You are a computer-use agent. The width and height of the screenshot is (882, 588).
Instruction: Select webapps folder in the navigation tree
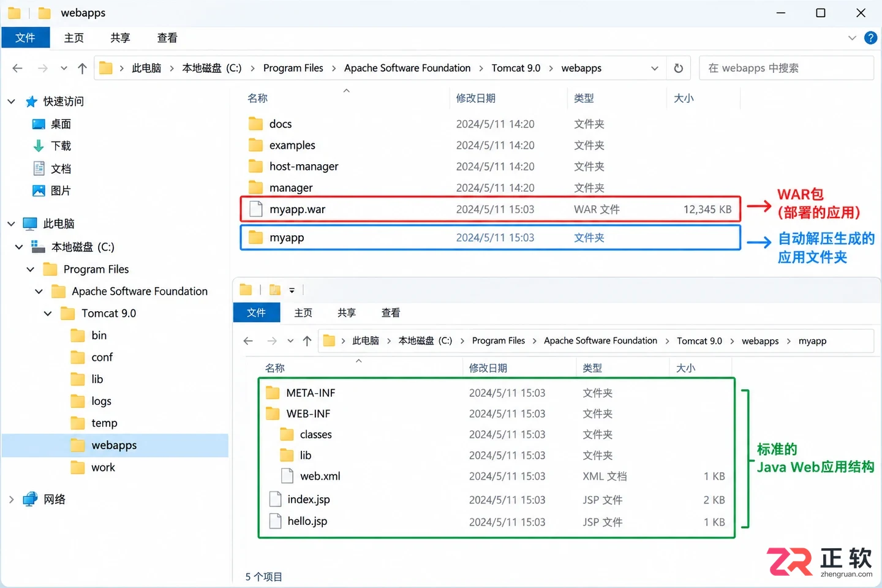115,445
